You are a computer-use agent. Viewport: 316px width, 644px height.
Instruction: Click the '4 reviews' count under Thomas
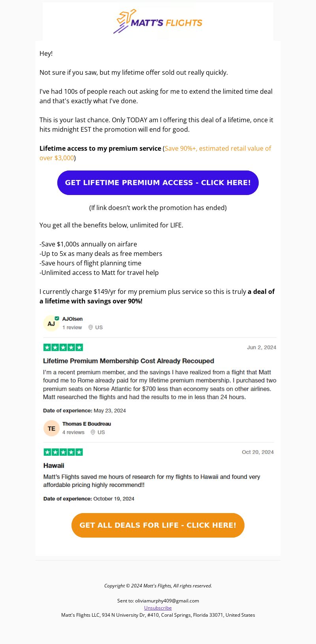[73, 432]
